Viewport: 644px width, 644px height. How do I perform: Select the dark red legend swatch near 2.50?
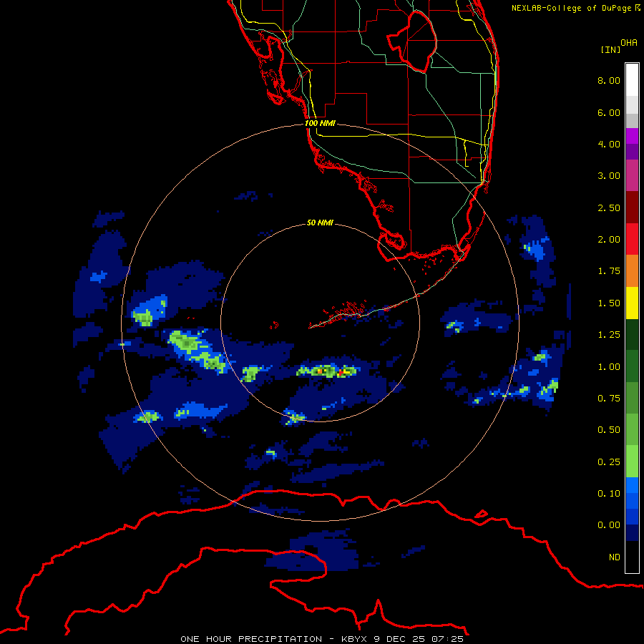[632, 208]
